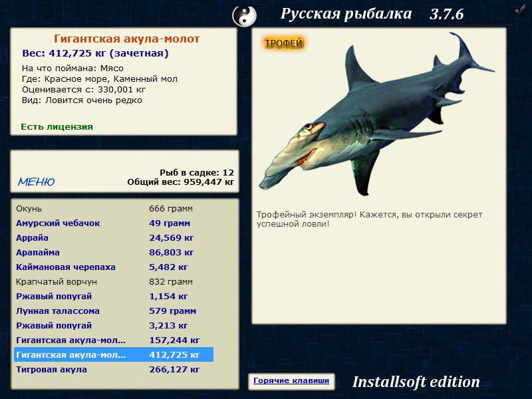The image size is (532, 399).
Task: Select the 157,244 кг hammerhead shark entry
Action: [114, 340]
